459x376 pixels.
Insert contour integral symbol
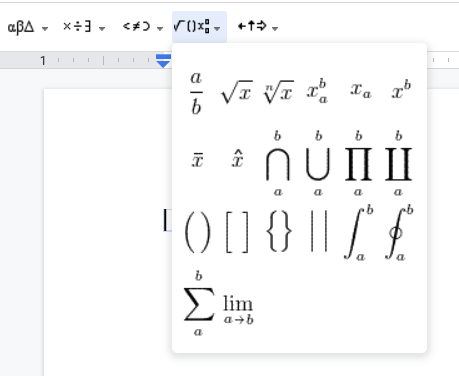click(x=399, y=232)
